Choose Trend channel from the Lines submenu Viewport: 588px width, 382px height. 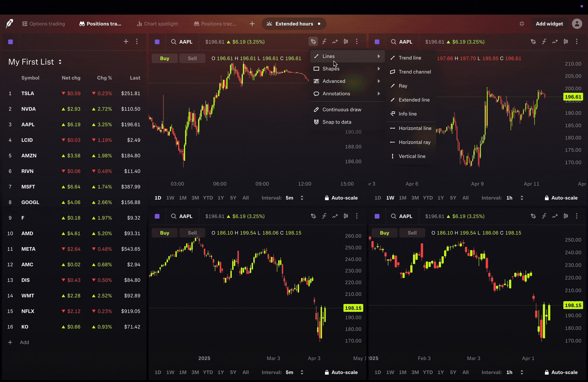[411, 72]
